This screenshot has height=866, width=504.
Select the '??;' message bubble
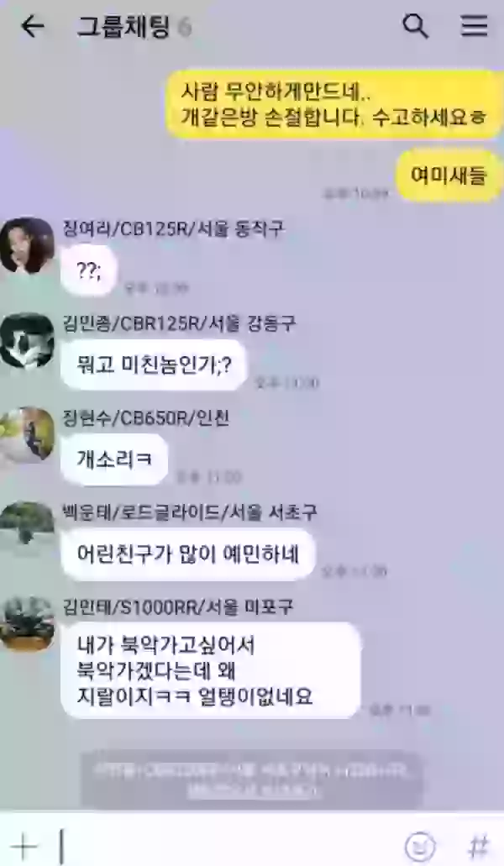(x=88, y=270)
